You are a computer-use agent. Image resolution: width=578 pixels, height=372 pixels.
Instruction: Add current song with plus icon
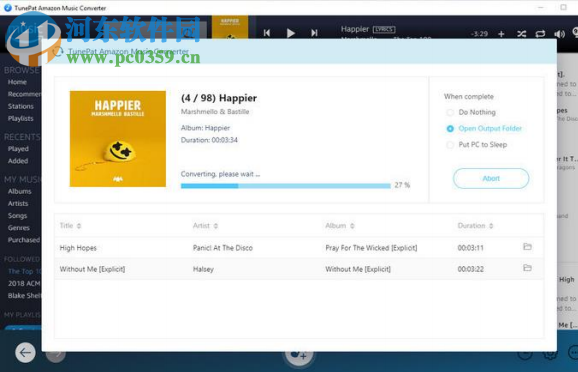(501, 34)
